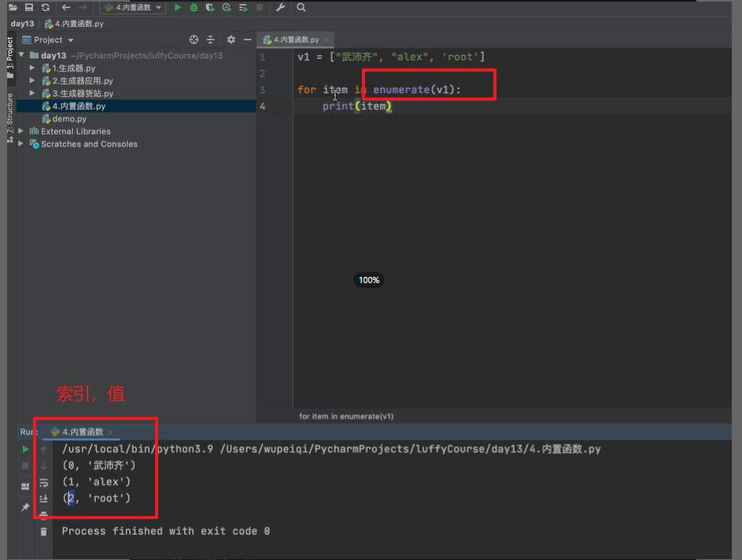
Task: Click the script path in console output
Action: [410, 449]
